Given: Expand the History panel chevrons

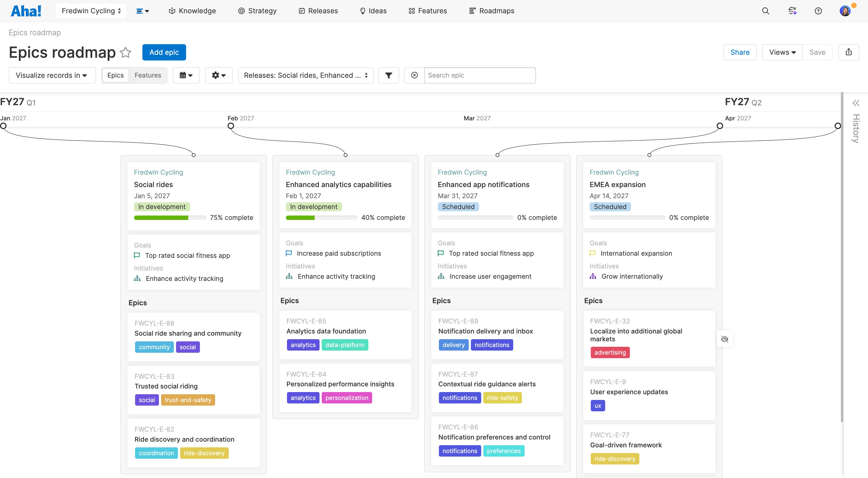Looking at the screenshot, I should (856, 103).
